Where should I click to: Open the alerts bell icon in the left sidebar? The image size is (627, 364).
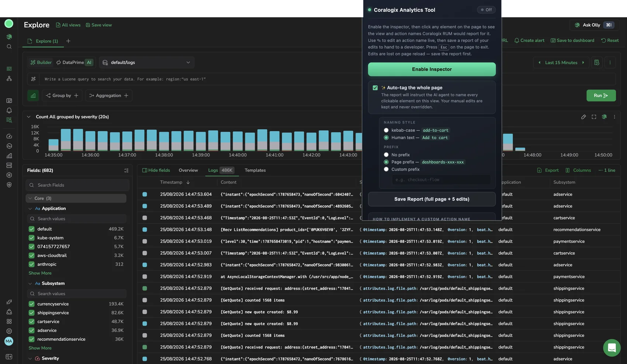[9, 110]
